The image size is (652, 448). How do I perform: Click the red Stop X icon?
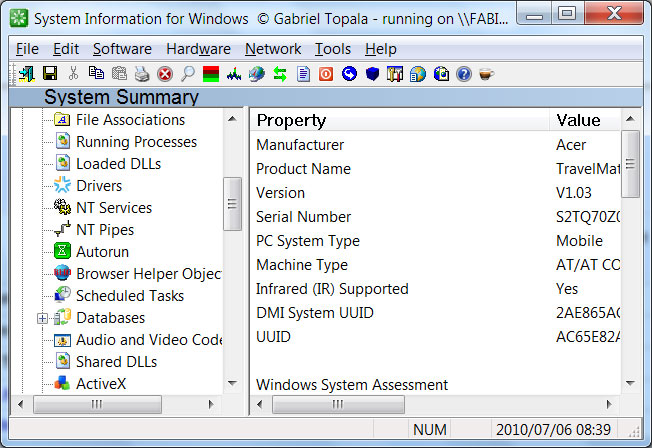click(165, 74)
